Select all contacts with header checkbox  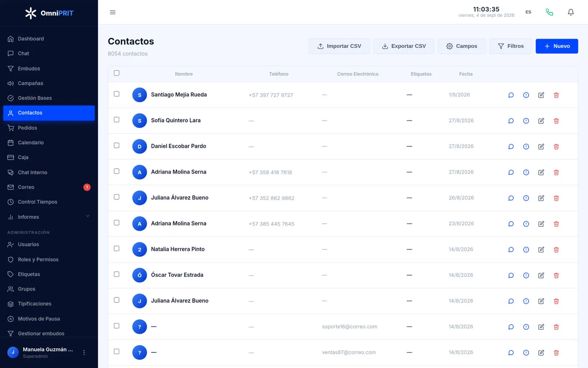click(x=117, y=73)
